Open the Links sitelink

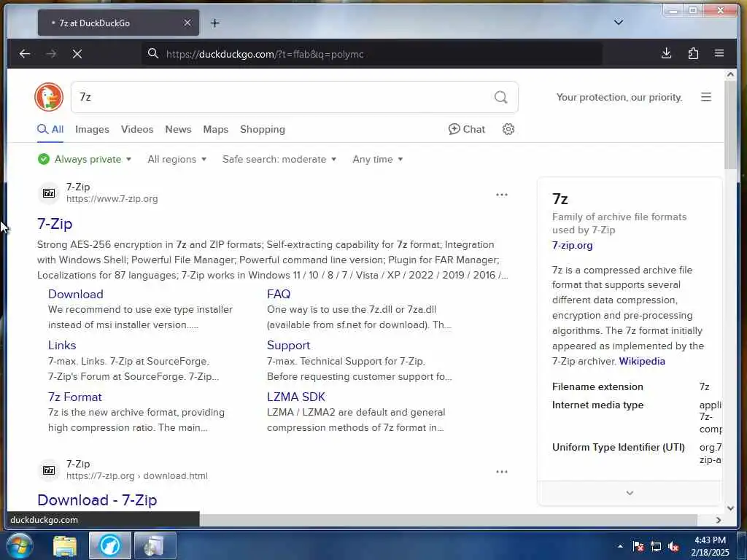pyautogui.click(x=62, y=345)
